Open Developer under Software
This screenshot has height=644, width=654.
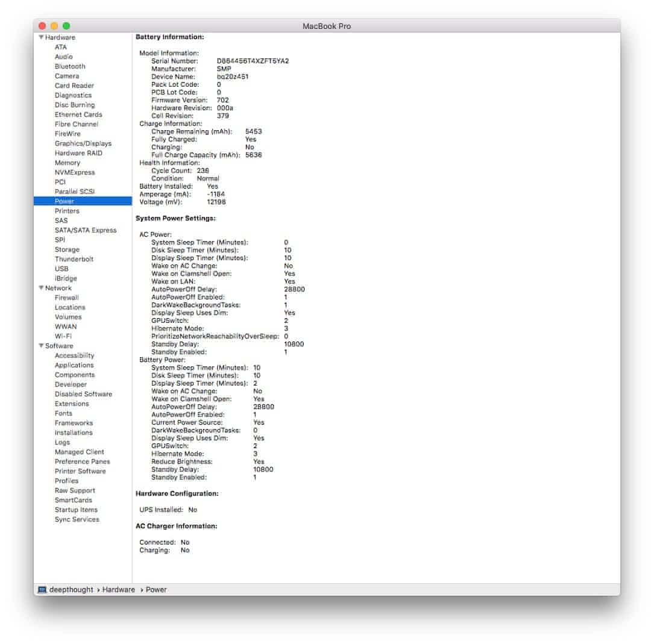pyautogui.click(x=71, y=384)
